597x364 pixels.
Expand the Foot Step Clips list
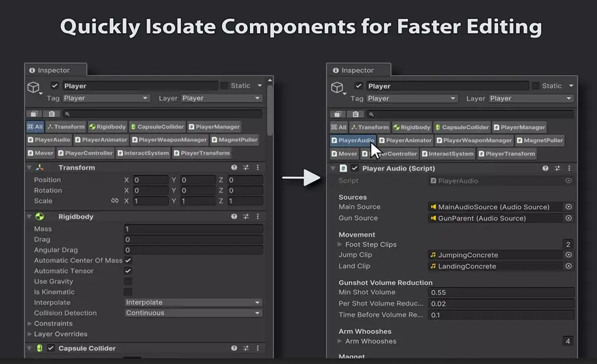click(x=339, y=244)
